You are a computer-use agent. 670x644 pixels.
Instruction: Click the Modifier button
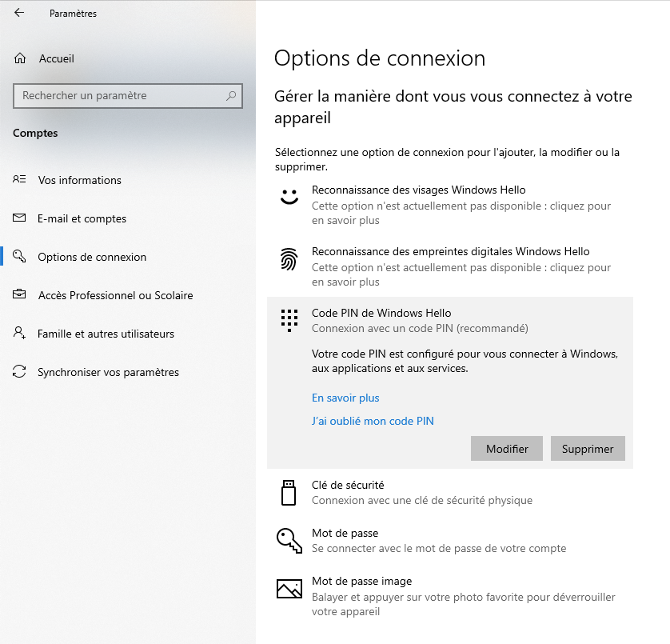coord(507,449)
